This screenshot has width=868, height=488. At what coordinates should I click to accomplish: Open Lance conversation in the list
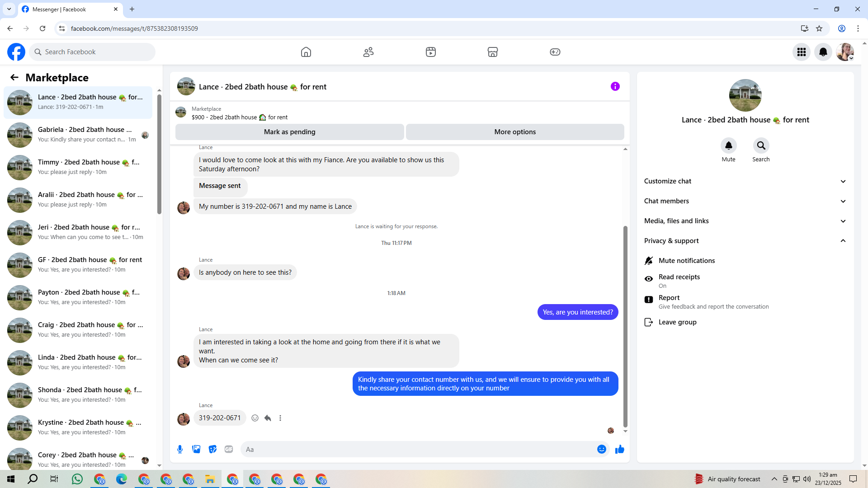(78, 103)
